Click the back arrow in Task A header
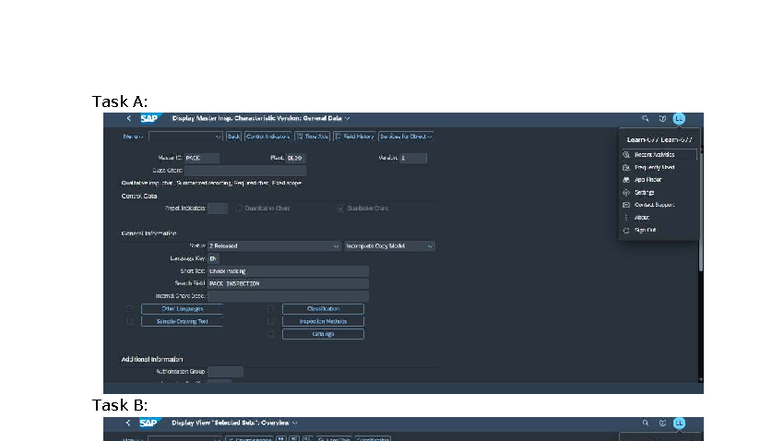Viewport: 784px width, 441px height. 128,118
